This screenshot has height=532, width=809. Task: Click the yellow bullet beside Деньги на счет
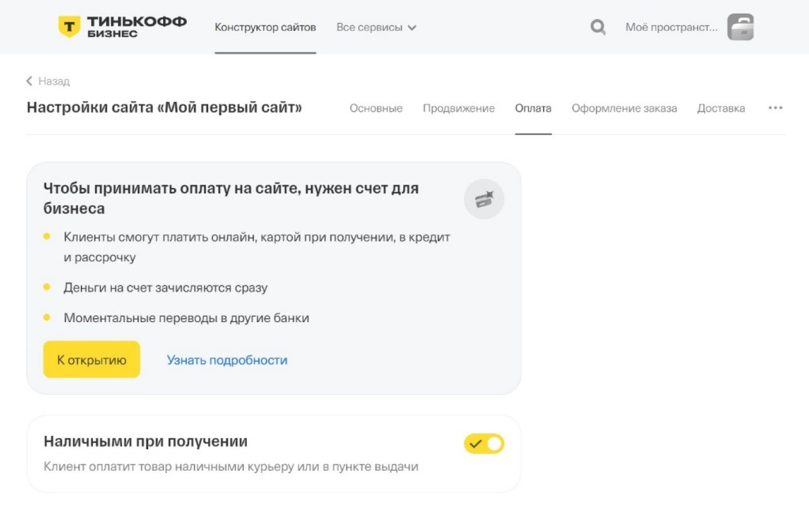(47, 286)
